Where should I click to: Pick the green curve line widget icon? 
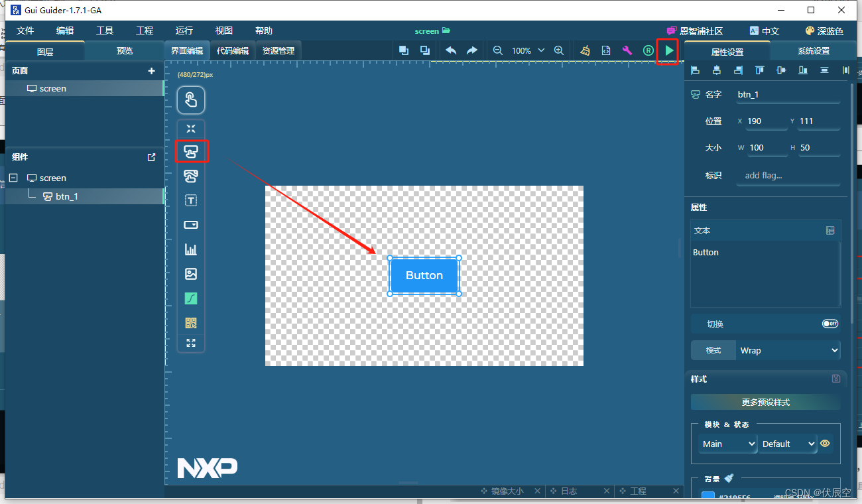click(191, 298)
